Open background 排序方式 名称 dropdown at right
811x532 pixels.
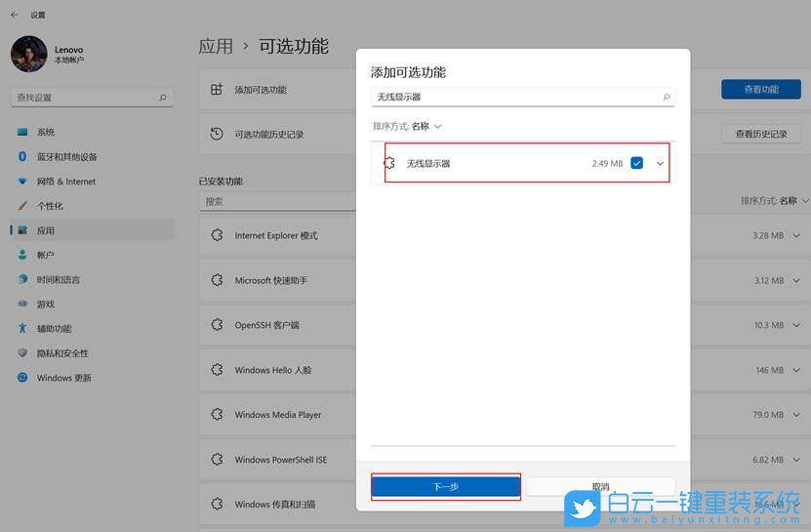pyautogui.click(x=774, y=201)
